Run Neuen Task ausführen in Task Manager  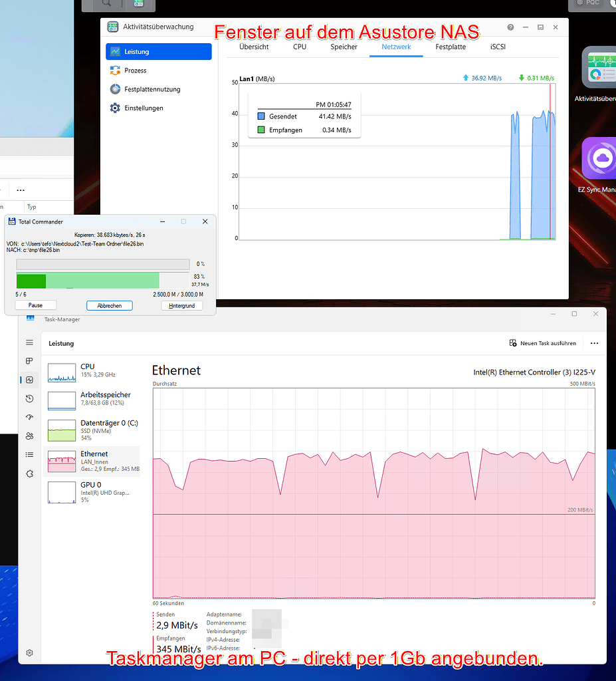tap(542, 343)
